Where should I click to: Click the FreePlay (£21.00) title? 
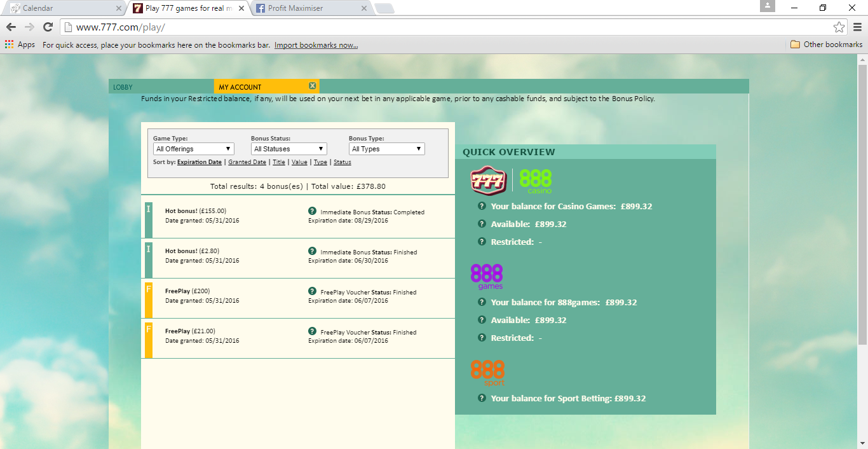click(x=190, y=331)
